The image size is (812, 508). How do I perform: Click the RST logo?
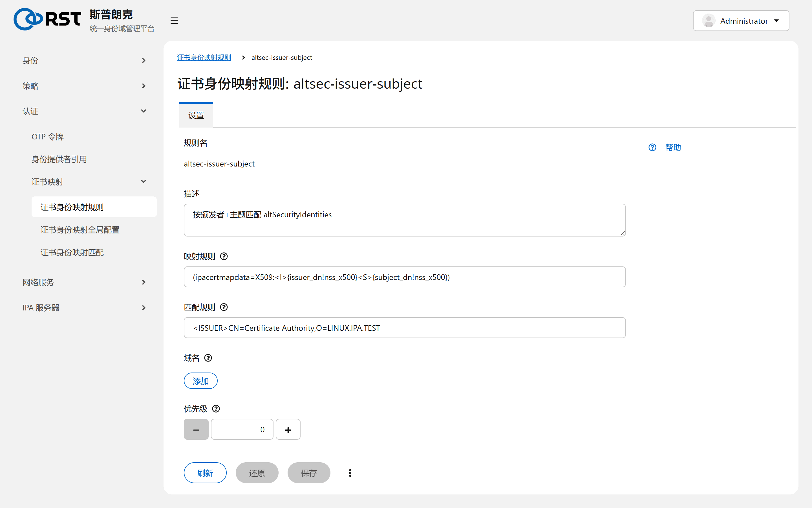coord(47,19)
